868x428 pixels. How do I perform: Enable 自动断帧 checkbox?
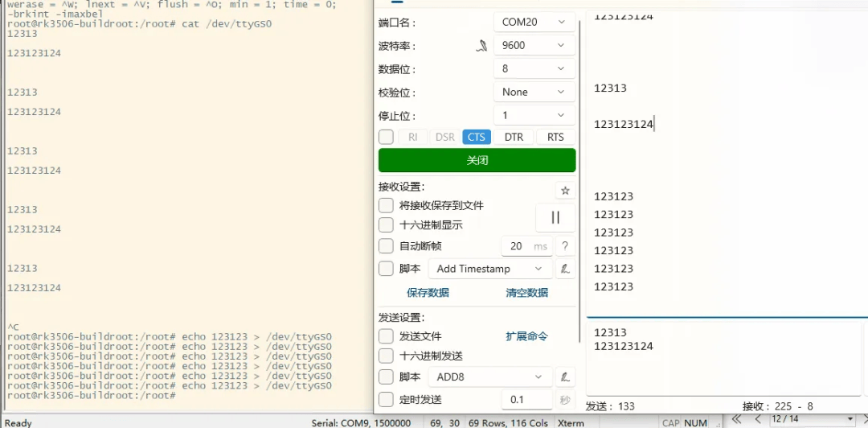[386, 245]
